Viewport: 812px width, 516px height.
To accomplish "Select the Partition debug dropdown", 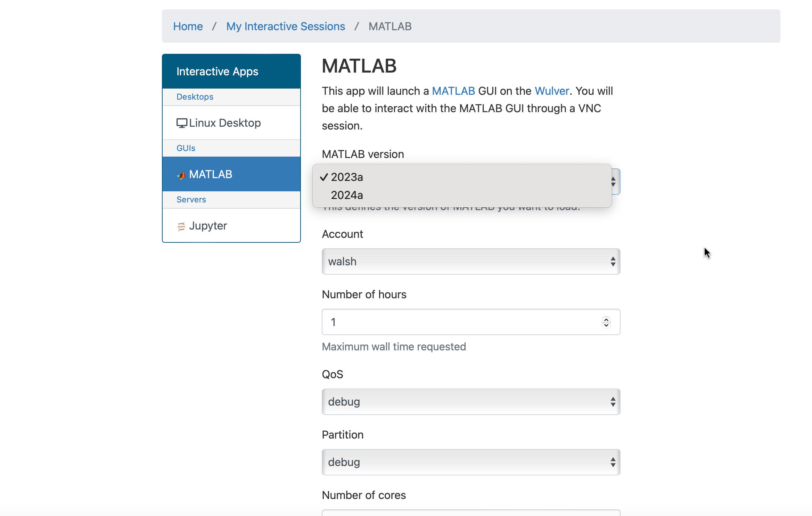I will click(x=470, y=461).
